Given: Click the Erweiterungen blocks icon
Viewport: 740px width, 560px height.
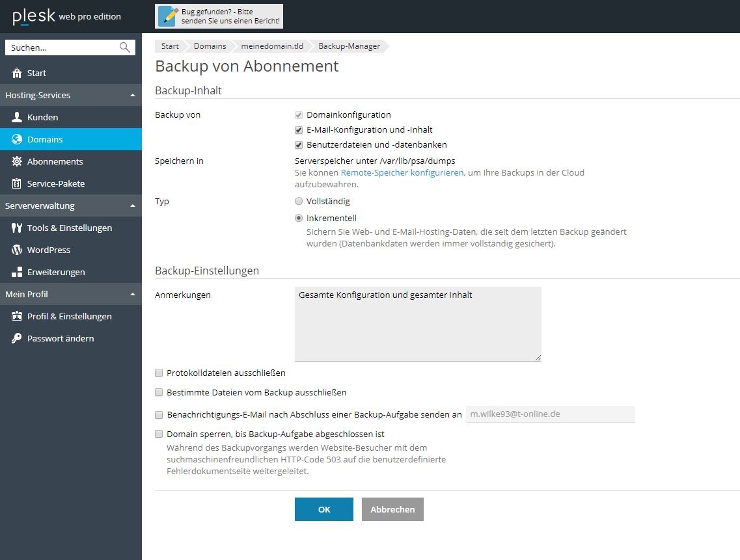Looking at the screenshot, I should coord(17,273).
